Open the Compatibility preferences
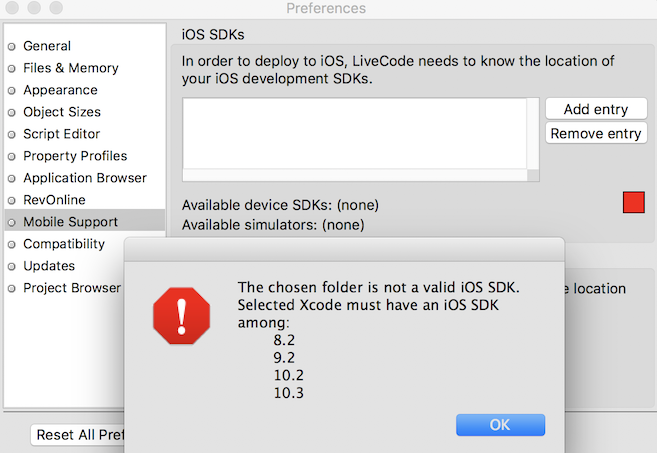This screenshot has width=657, height=453. [64, 244]
